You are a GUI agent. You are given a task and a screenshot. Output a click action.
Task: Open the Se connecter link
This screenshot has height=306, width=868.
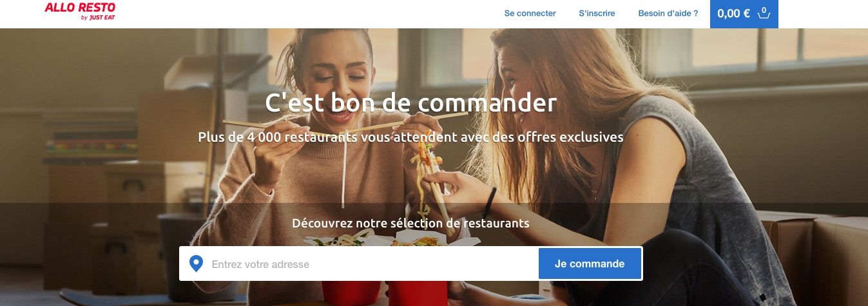[x=530, y=13]
